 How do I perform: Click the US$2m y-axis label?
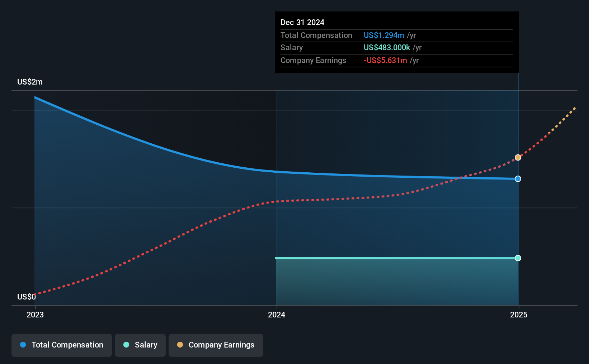point(30,82)
